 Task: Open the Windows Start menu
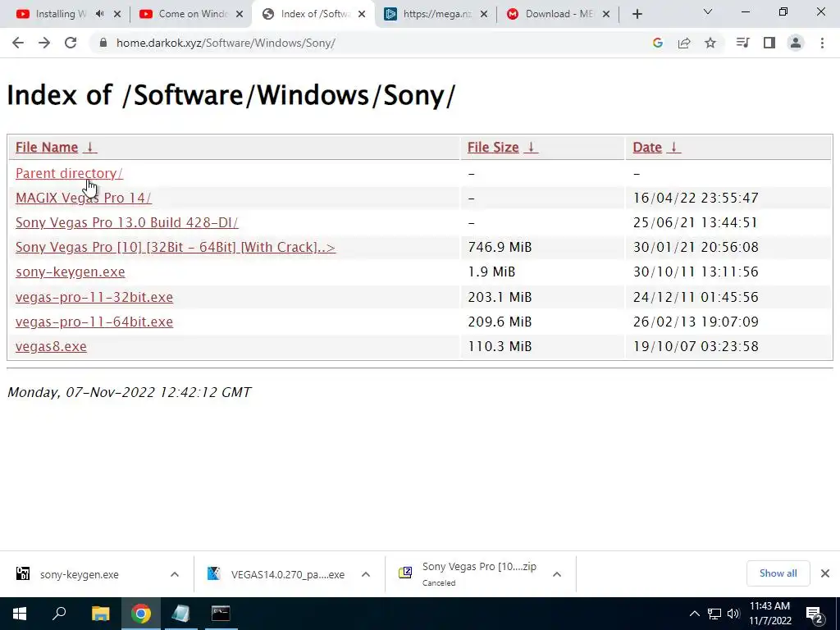[20, 614]
